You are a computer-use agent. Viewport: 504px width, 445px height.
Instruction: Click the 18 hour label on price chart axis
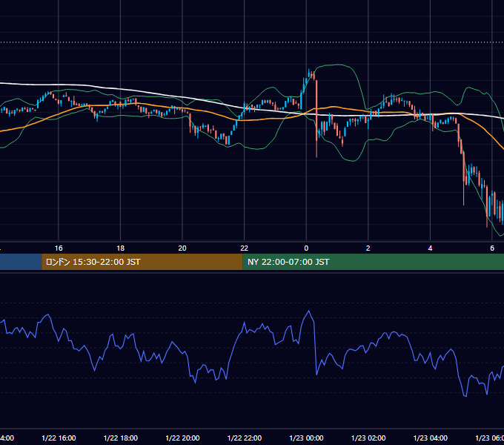(x=121, y=248)
